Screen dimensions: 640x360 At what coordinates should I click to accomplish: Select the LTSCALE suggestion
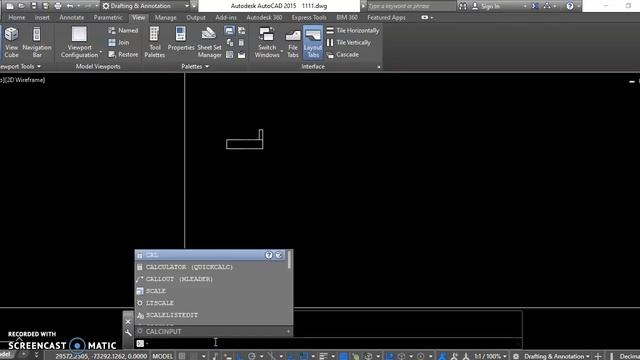click(x=211, y=303)
